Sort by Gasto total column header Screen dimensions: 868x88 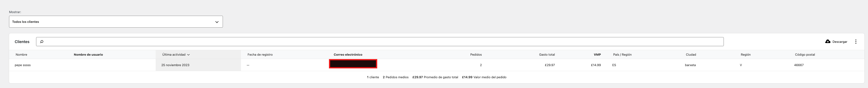(547, 55)
